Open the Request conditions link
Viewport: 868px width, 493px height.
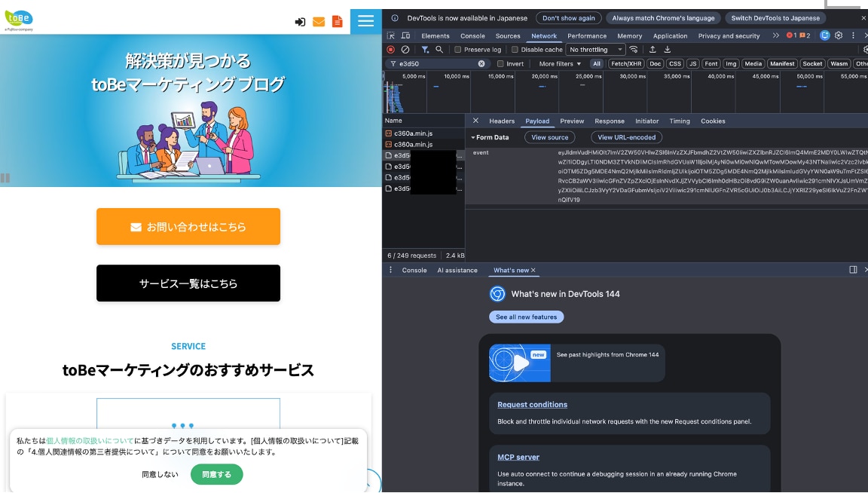click(532, 405)
